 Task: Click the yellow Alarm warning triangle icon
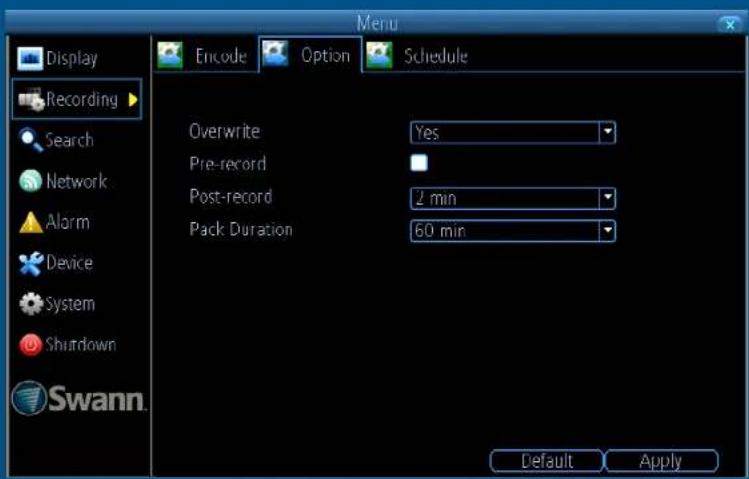(31, 223)
